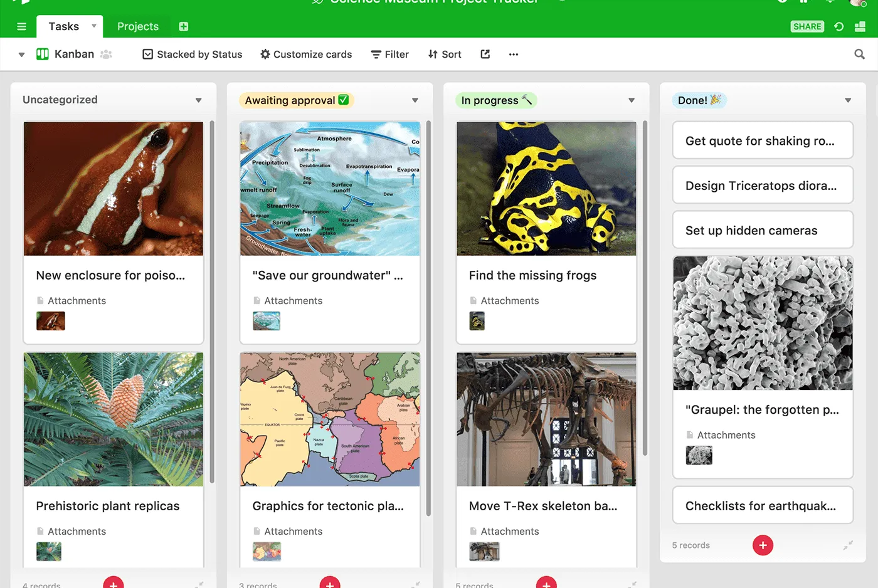
Task: Open frog attachment thumbnail in New enclosure card
Action: click(x=51, y=321)
